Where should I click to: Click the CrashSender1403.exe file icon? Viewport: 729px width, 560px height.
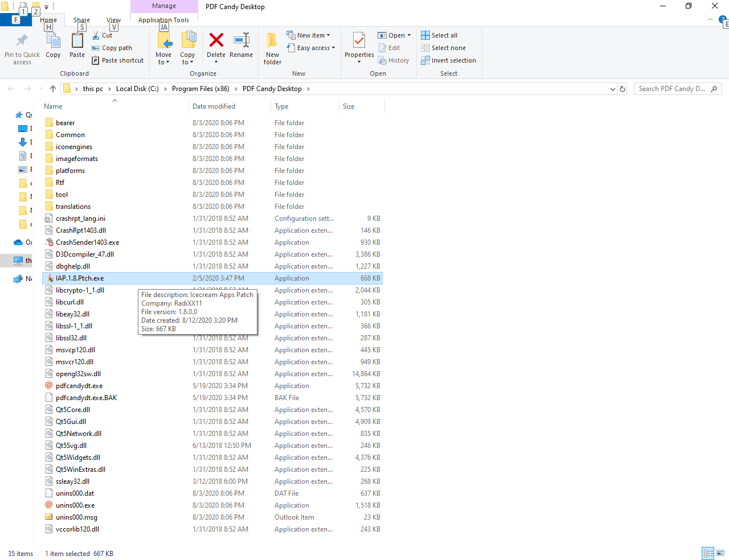click(x=49, y=242)
